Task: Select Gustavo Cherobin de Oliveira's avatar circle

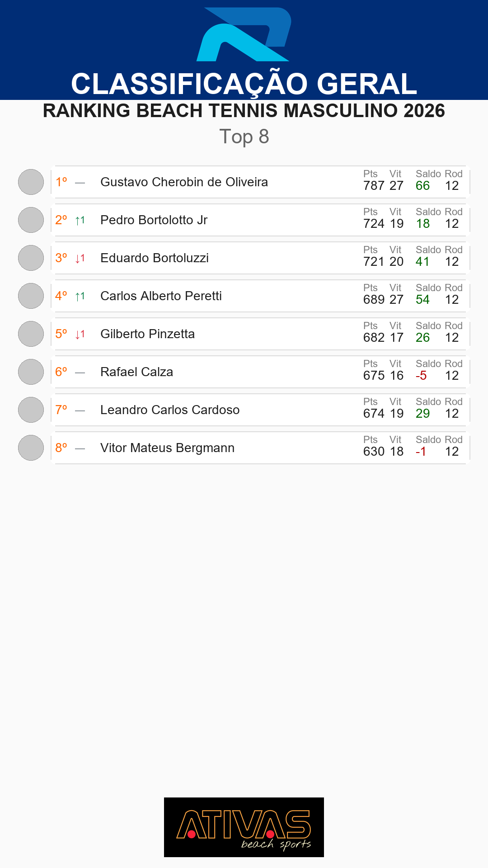Action: coord(31,182)
